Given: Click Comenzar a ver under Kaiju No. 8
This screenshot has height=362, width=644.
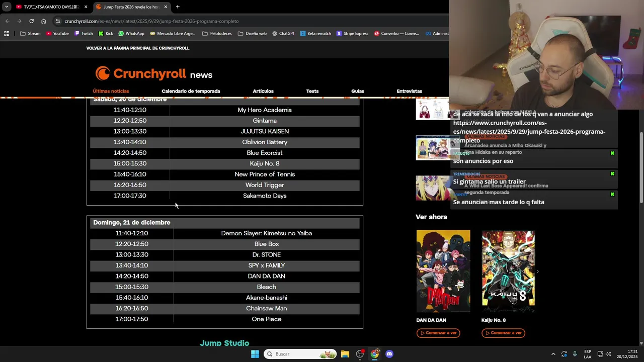Looking at the screenshot, I should 503,333.
